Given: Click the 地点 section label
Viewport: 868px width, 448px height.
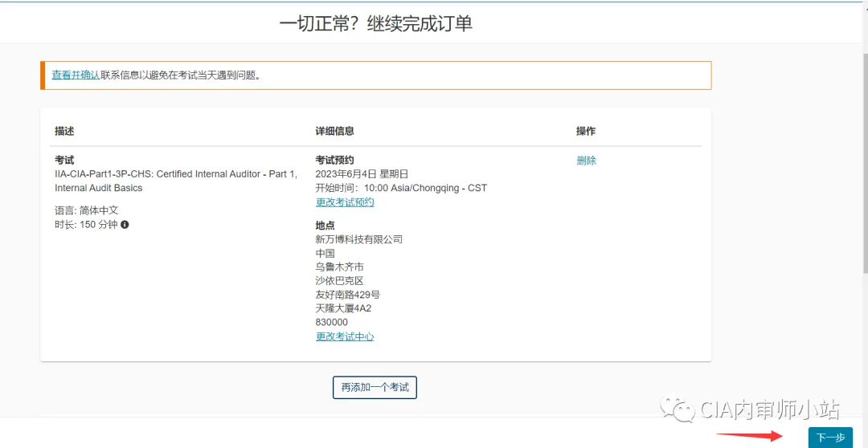Looking at the screenshot, I should click(x=325, y=226).
